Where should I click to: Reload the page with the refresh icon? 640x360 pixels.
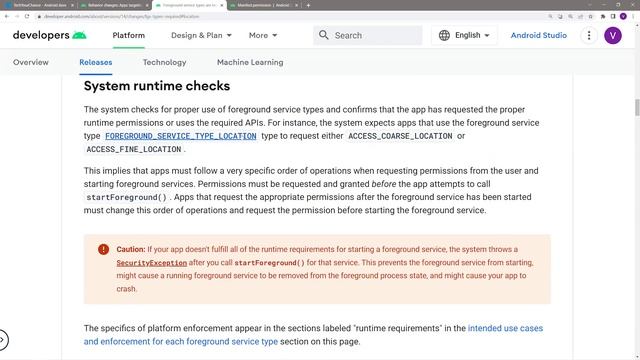[x=27, y=16]
